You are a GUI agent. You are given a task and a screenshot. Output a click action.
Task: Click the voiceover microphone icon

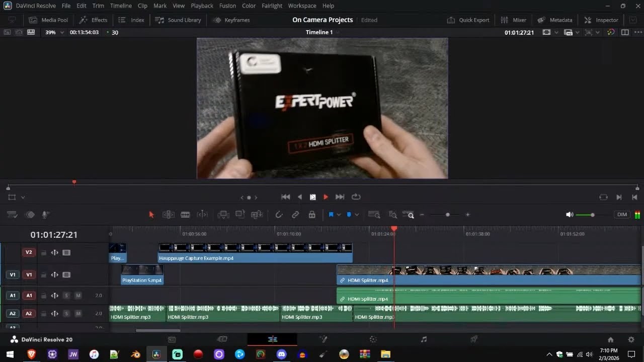pyautogui.click(x=45, y=215)
